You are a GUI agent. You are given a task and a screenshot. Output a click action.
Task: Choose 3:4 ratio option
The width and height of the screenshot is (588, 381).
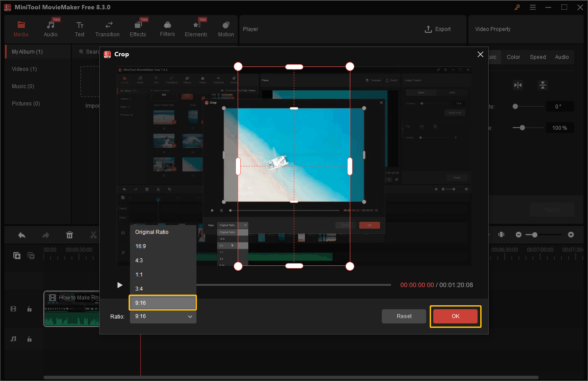pyautogui.click(x=163, y=289)
